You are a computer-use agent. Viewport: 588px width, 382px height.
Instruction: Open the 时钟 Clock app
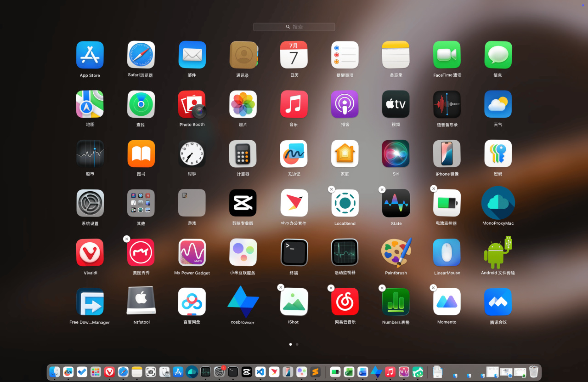192,154
